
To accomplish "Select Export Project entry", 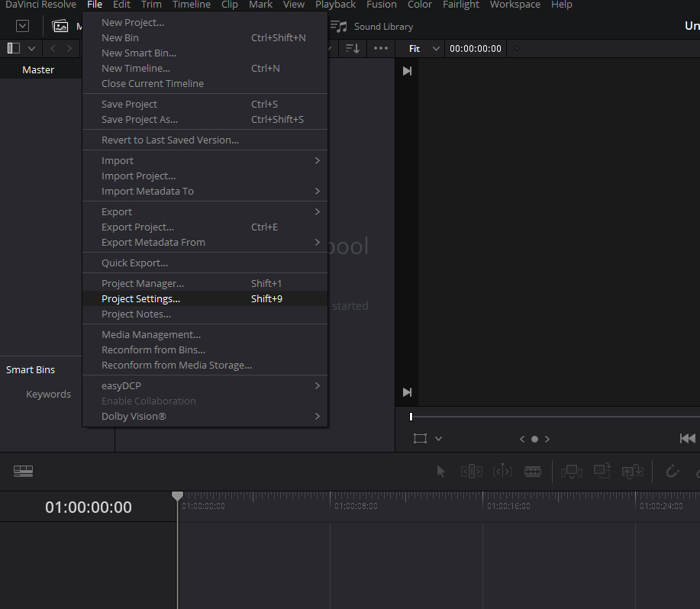I will click(x=205, y=227).
